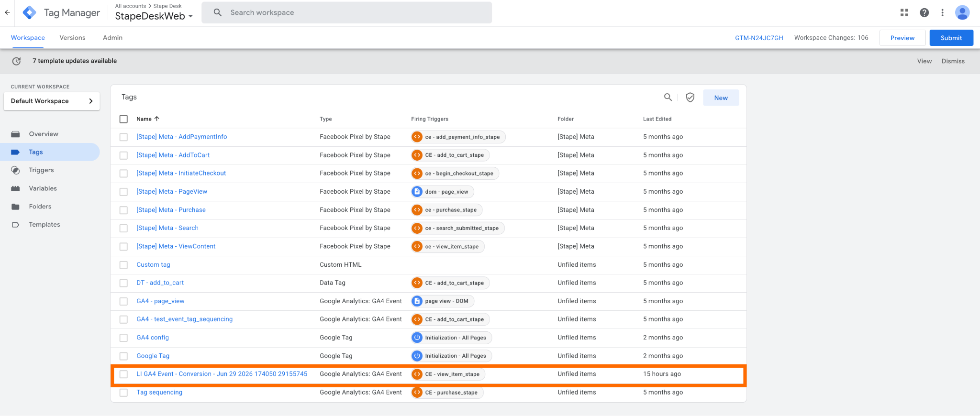Click the ce - add_payment_info_stape trigger icon

point(417,137)
